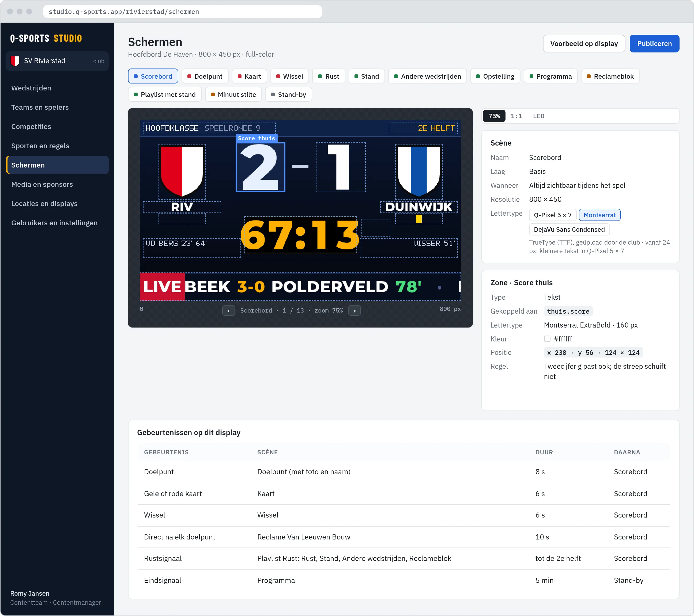
Task: Open the Programma scene tab
Action: [x=550, y=76]
